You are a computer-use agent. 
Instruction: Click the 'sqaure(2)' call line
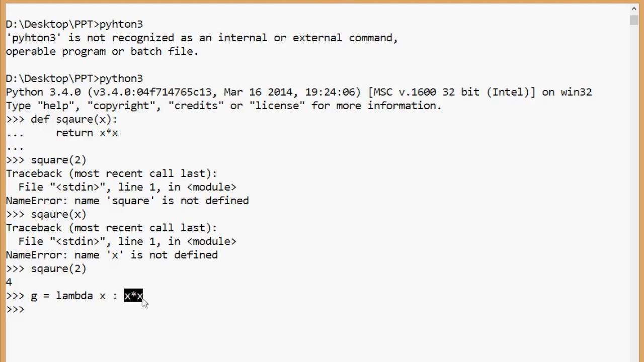(x=58, y=268)
